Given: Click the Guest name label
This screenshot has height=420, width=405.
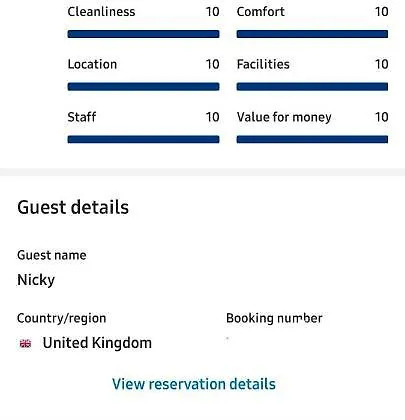Looking at the screenshot, I should 52,255.
